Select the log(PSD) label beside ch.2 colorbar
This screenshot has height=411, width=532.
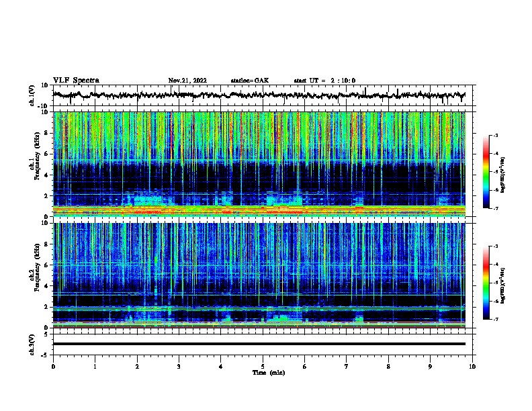[502, 285]
